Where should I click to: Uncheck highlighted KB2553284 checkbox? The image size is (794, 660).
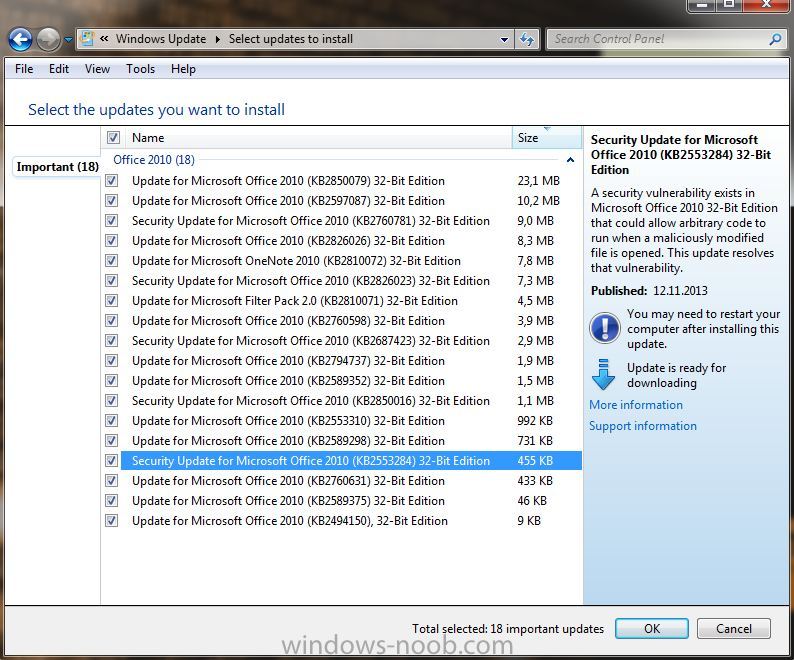111,461
